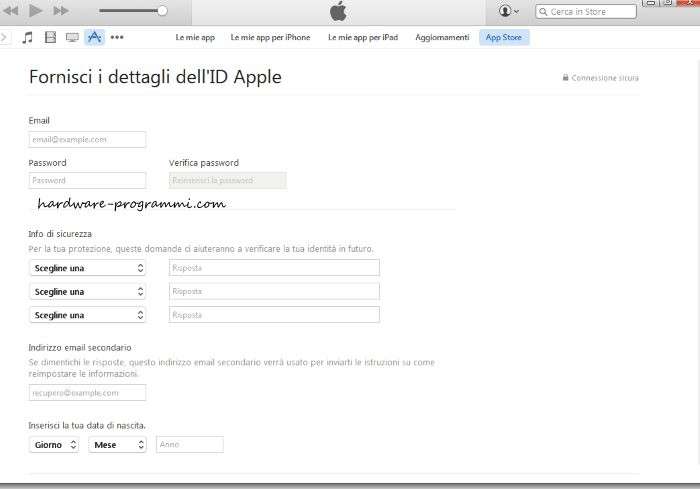Click the Fornisci i dettagli dell'ID Apple heading
This screenshot has width=700, height=489.
pyautogui.click(x=155, y=77)
